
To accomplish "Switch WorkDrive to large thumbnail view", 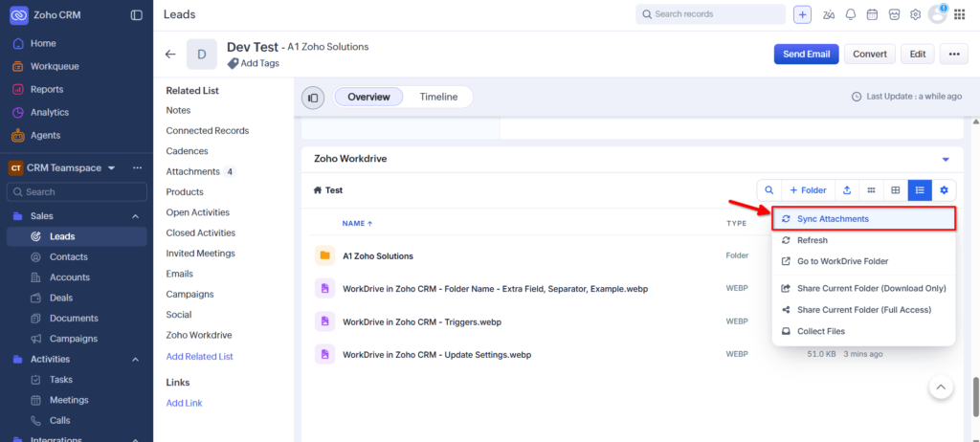I will (896, 190).
